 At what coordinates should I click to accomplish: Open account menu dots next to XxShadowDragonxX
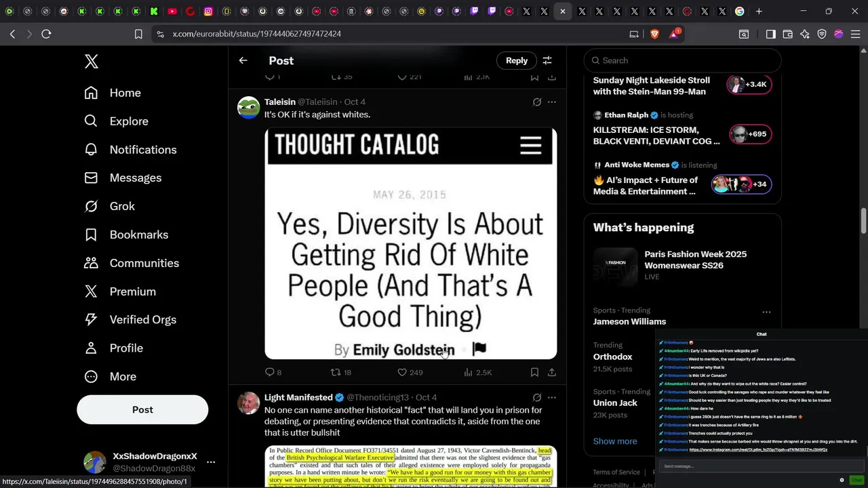[211, 462]
